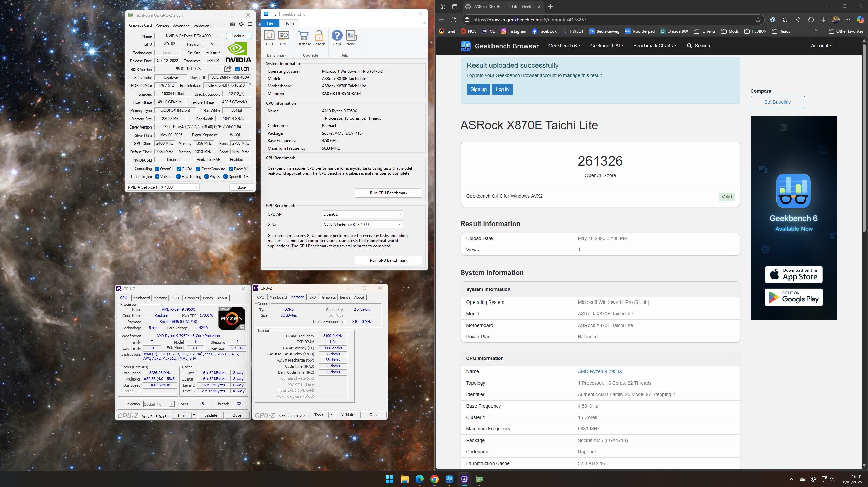Switch to Mainboard tab in left CPU-Z window
This screenshot has width=868, height=487.
click(x=141, y=298)
